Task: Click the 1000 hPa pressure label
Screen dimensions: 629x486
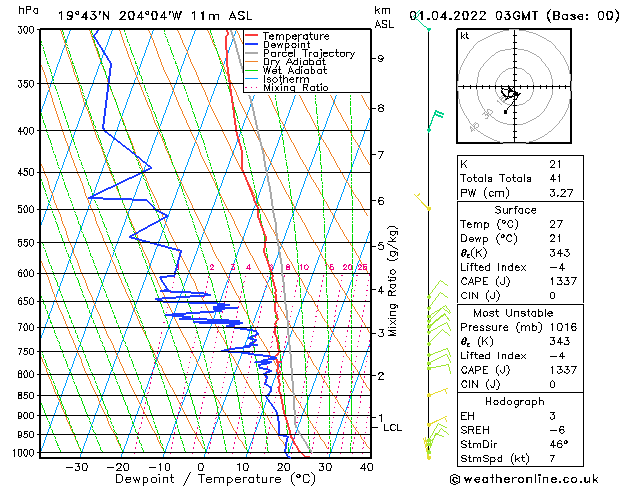Action: tap(24, 453)
